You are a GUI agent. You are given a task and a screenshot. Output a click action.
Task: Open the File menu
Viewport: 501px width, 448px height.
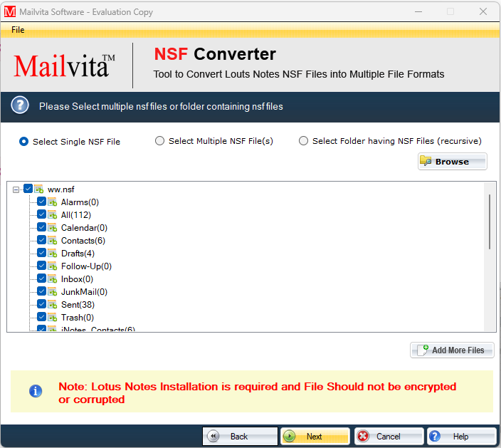pos(18,30)
